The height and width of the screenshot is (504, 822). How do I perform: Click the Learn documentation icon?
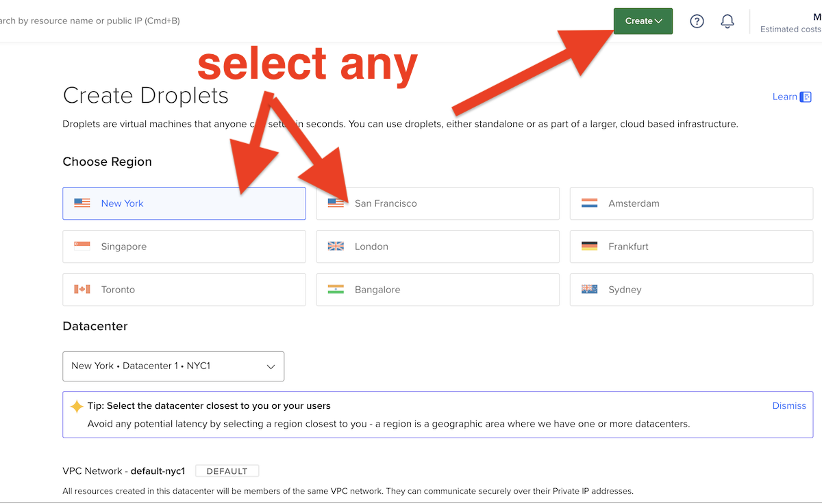click(806, 97)
